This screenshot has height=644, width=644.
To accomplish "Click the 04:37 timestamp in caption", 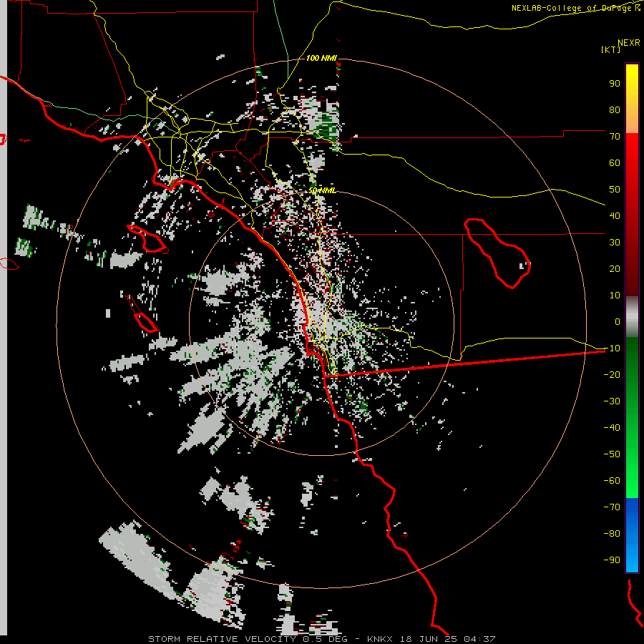I will [x=479, y=639].
